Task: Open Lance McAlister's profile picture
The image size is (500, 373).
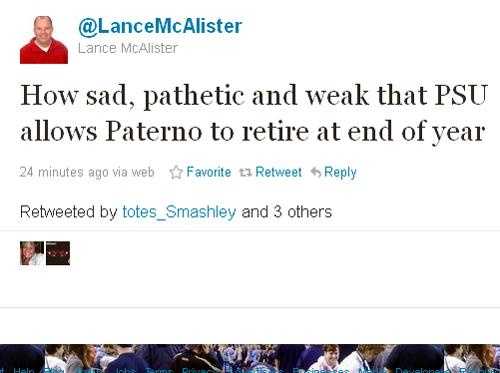Action: pos(44,40)
